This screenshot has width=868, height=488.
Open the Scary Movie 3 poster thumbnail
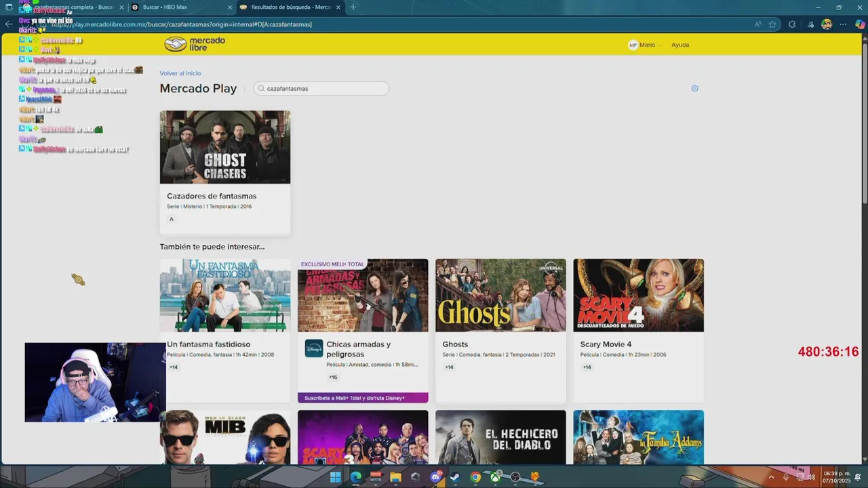coord(363,437)
